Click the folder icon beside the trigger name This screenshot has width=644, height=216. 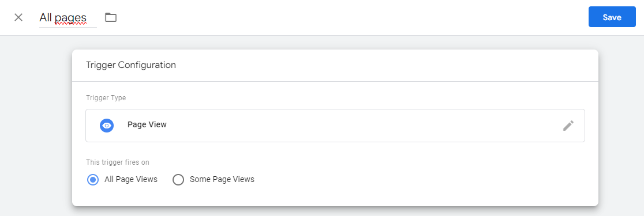point(110,17)
